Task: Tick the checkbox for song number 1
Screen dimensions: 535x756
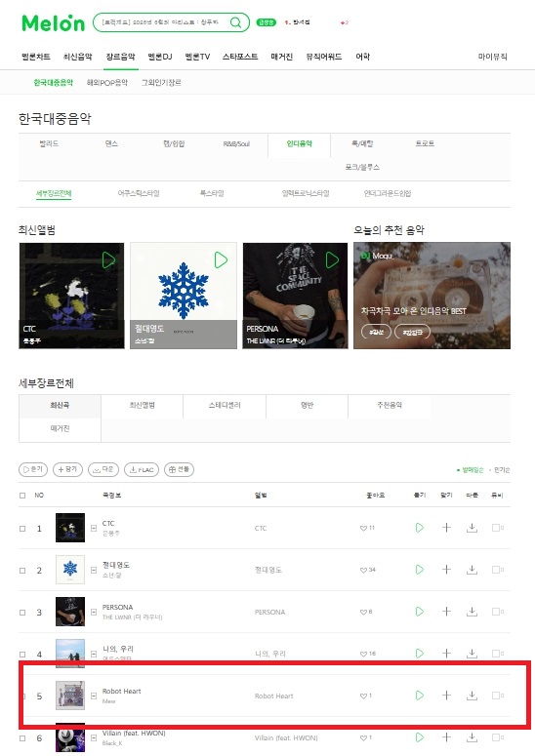Action: pos(22,529)
